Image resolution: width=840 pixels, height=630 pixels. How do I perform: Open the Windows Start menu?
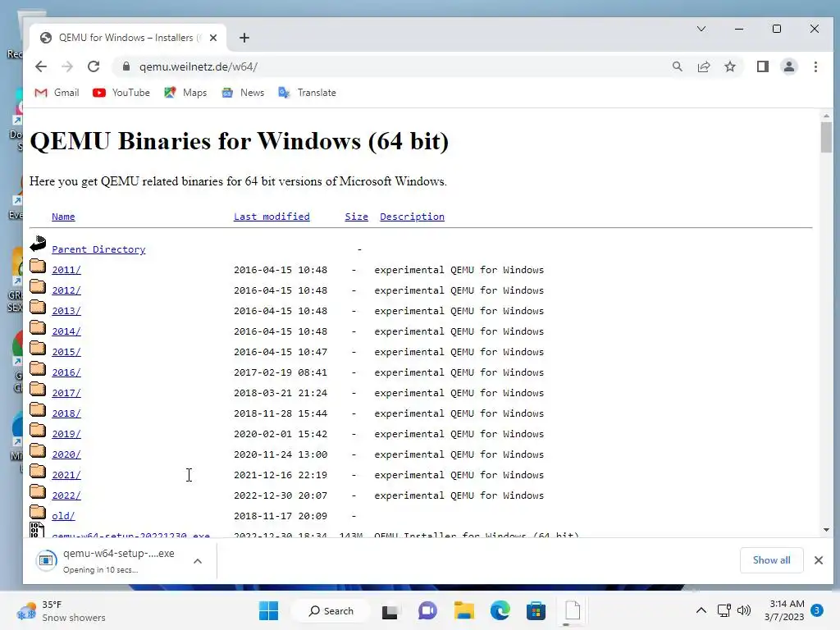click(x=268, y=610)
